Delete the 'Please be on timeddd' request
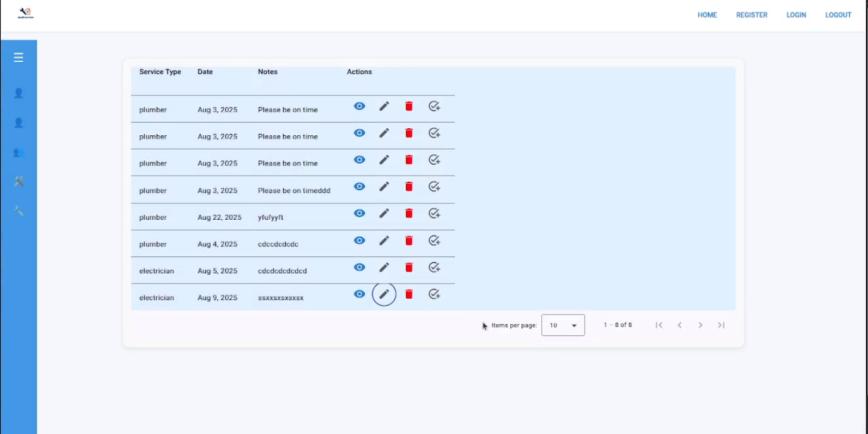The width and height of the screenshot is (868, 434). (x=409, y=186)
